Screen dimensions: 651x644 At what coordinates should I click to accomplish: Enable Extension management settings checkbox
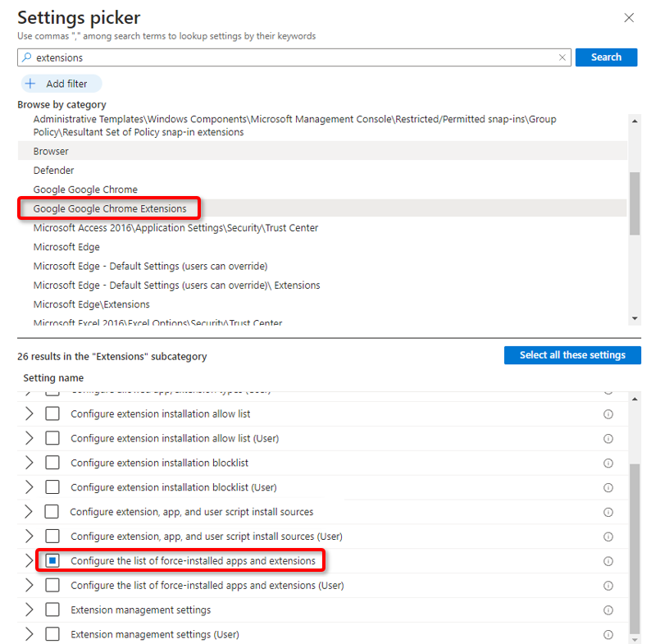click(52, 610)
